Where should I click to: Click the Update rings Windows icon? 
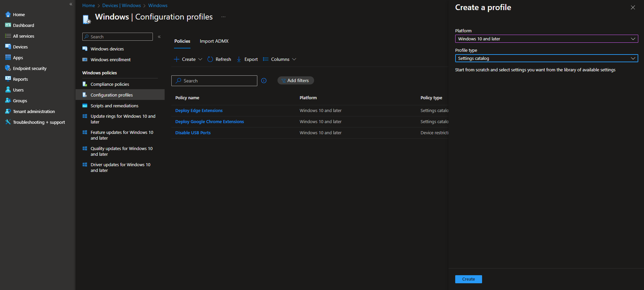point(85,116)
